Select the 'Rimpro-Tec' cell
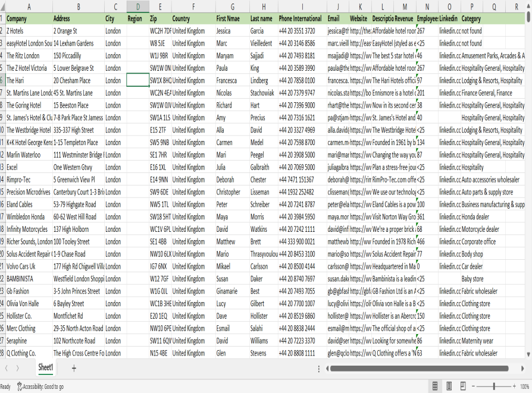 pyautogui.click(x=29, y=180)
